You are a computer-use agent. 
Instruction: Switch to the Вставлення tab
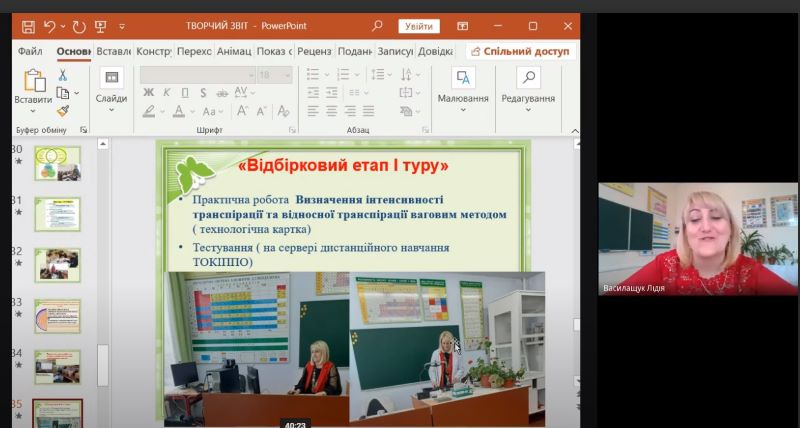click(113, 52)
